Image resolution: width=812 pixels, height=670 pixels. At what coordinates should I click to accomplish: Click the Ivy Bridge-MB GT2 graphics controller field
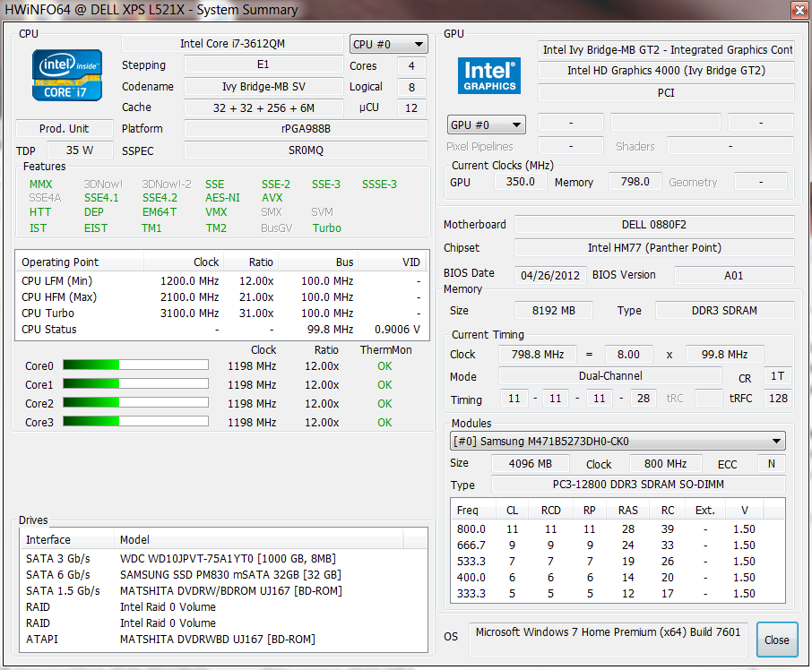[x=666, y=49]
